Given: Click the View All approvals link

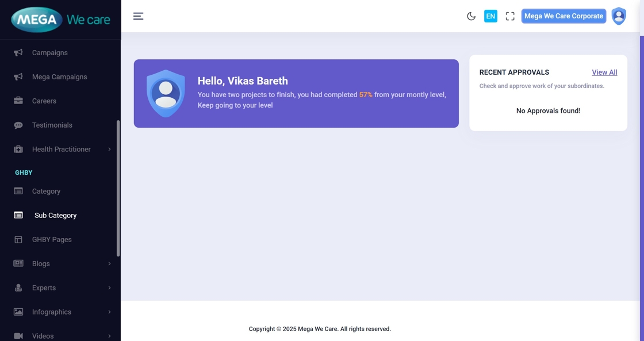Looking at the screenshot, I should (x=604, y=72).
